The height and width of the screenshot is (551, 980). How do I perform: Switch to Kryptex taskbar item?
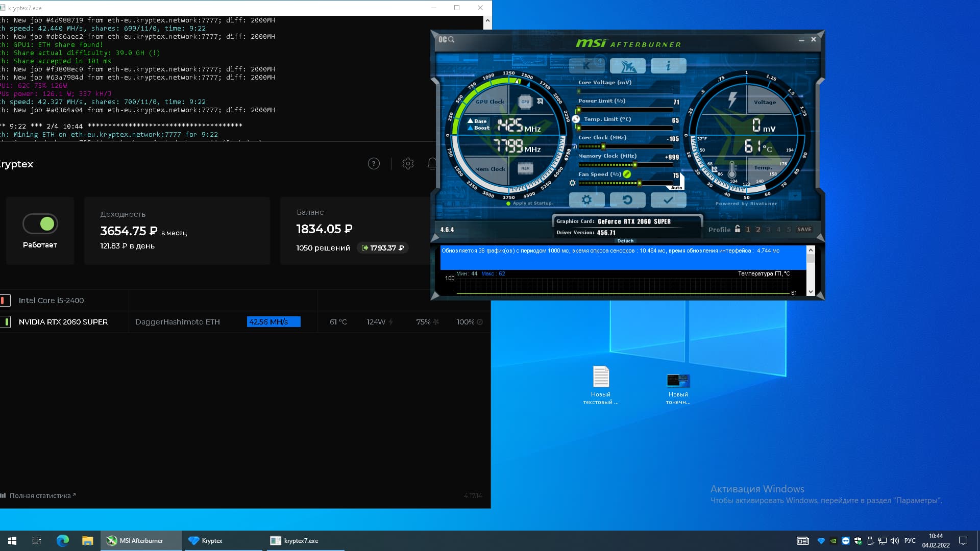point(223,541)
